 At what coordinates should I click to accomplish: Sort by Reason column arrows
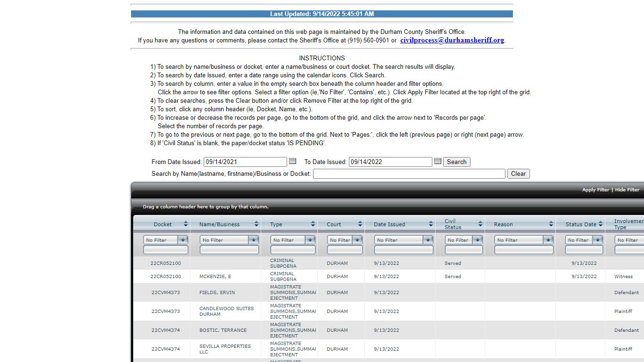(x=551, y=224)
